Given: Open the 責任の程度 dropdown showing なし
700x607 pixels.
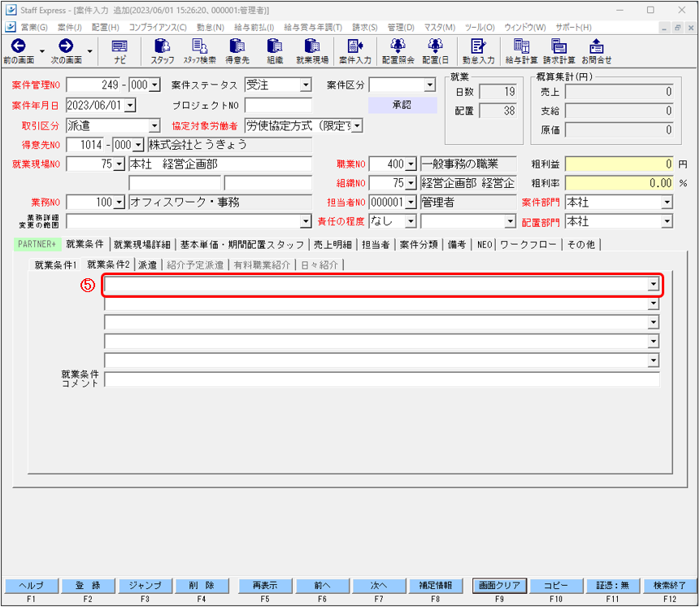Looking at the screenshot, I should pyautogui.click(x=411, y=221).
